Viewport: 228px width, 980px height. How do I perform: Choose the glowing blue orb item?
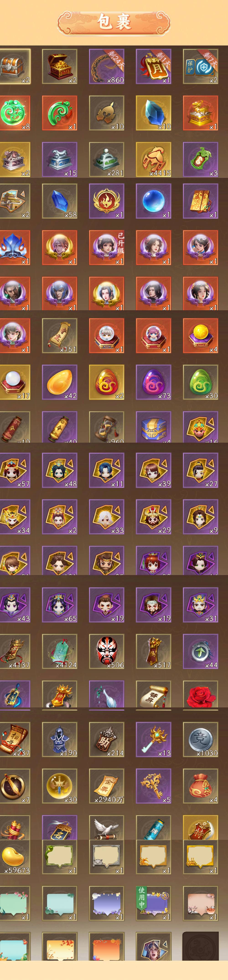pos(153,201)
